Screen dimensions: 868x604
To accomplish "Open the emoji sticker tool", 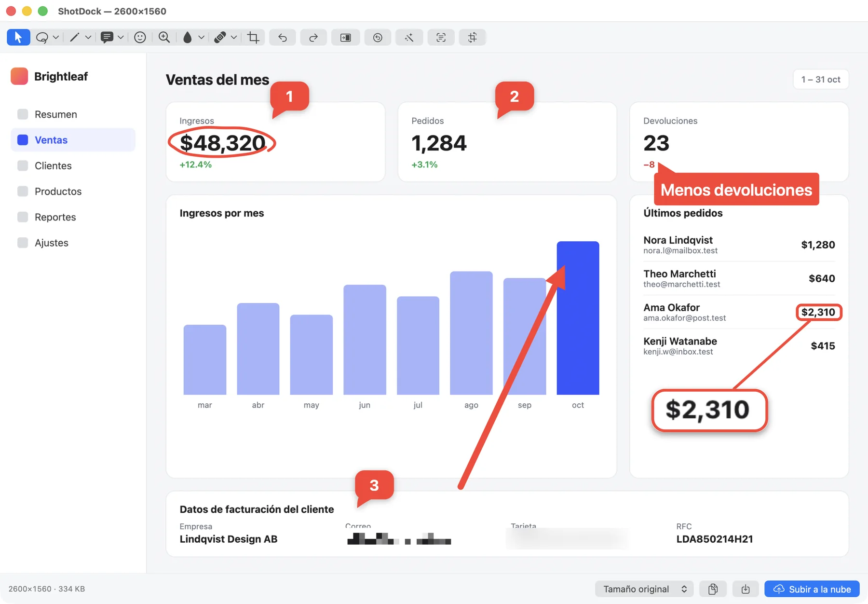I will tap(140, 37).
